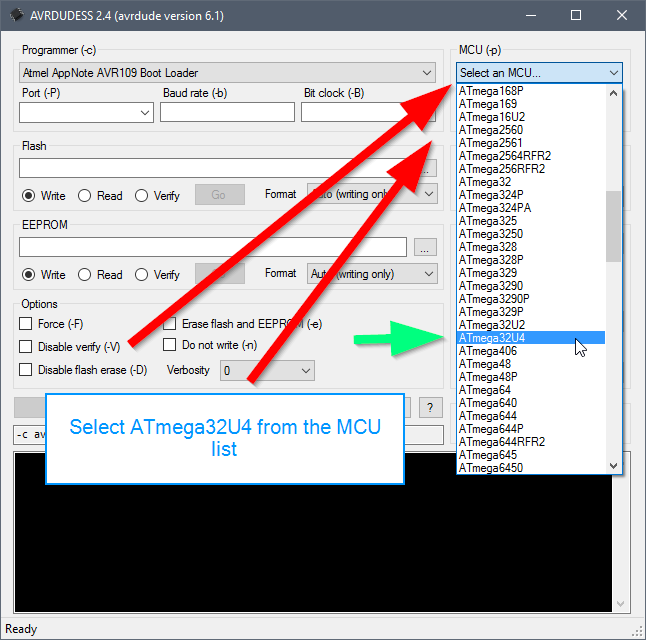Click the Flash Go button
646x640 pixels.
point(220,195)
